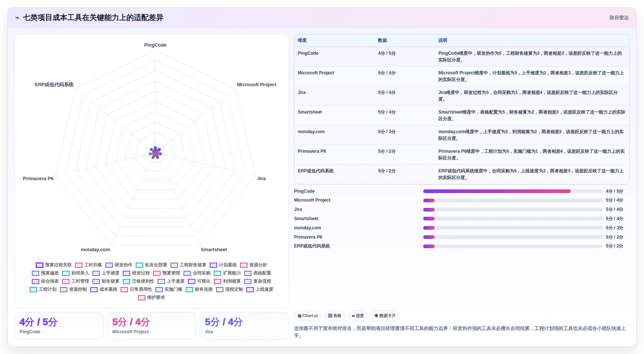Toggle the 流程定制 legend series

(229, 289)
